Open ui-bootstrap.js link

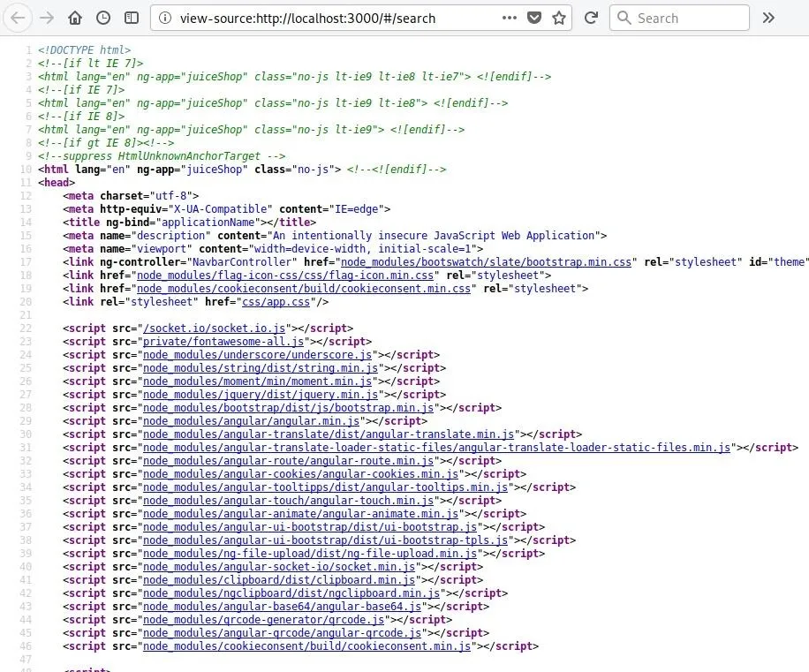coord(310,527)
